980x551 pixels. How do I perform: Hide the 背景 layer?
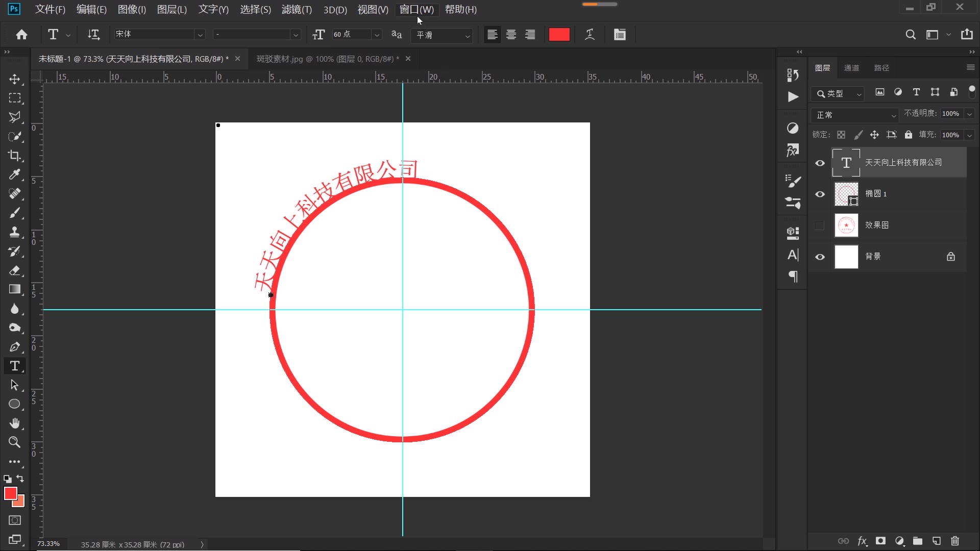[x=820, y=257]
